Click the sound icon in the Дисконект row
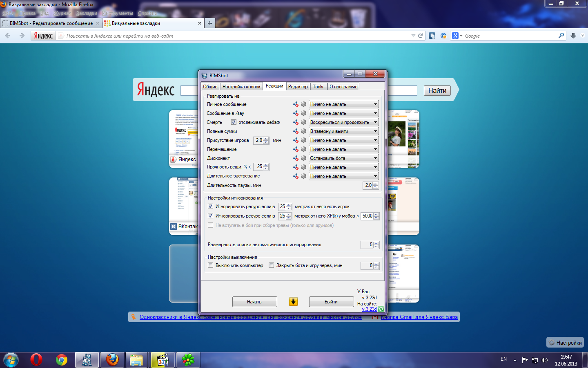Image resolution: width=588 pixels, height=368 pixels. [296, 158]
